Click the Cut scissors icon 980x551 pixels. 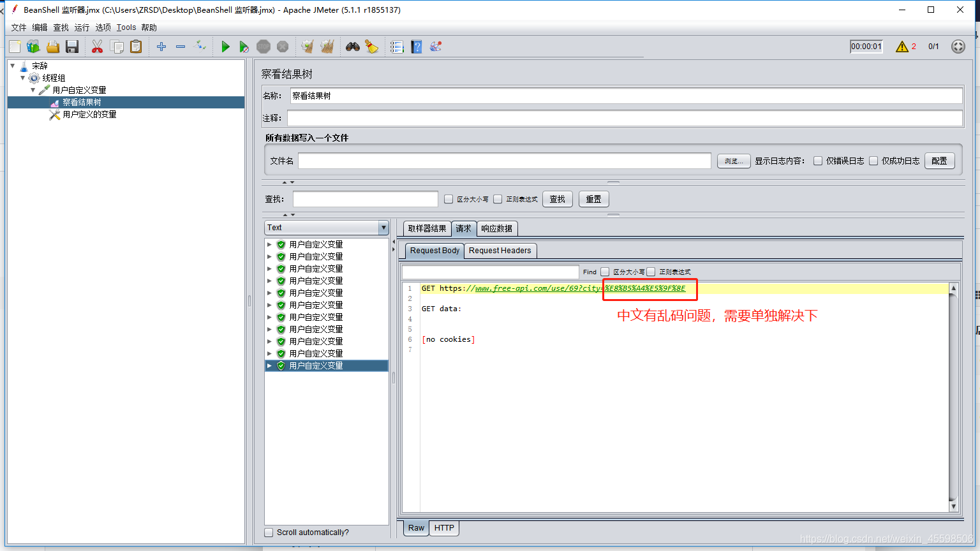97,47
